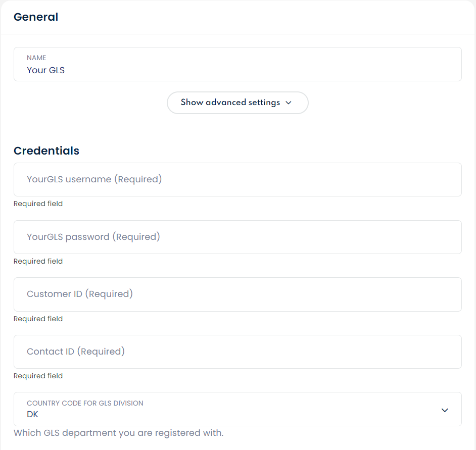Expand Show advanced settings
The height and width of the screenshot is (450, 476).
coord(230,103)
